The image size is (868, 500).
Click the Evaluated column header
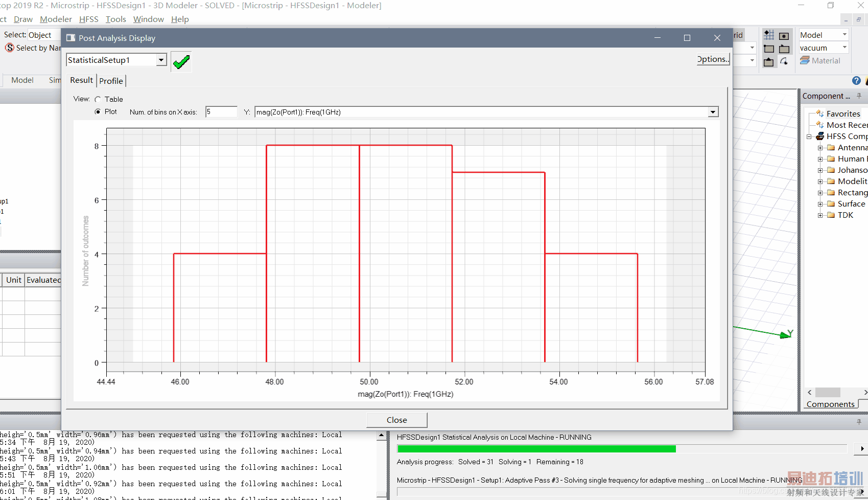(43, 280)
